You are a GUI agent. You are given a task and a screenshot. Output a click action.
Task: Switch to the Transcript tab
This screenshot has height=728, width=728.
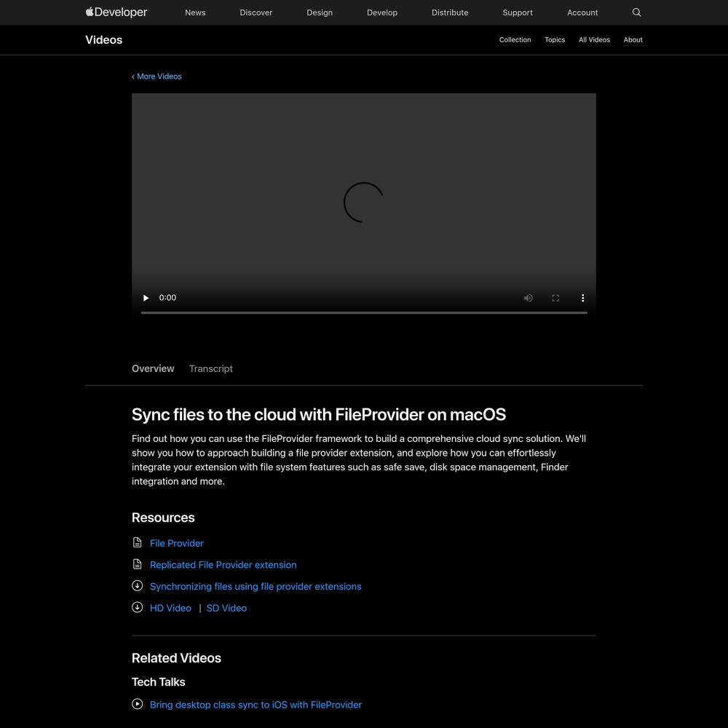pyautogui.click(x=211, y=368)
